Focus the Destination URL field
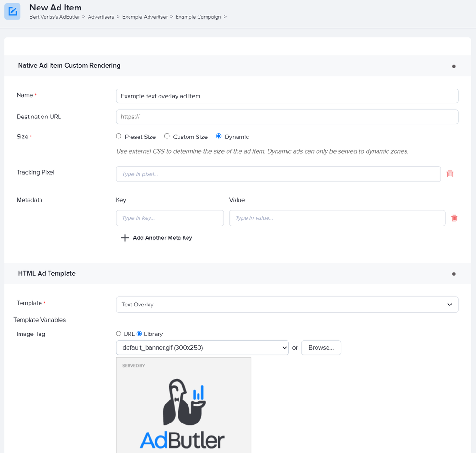 coord(287,117)
